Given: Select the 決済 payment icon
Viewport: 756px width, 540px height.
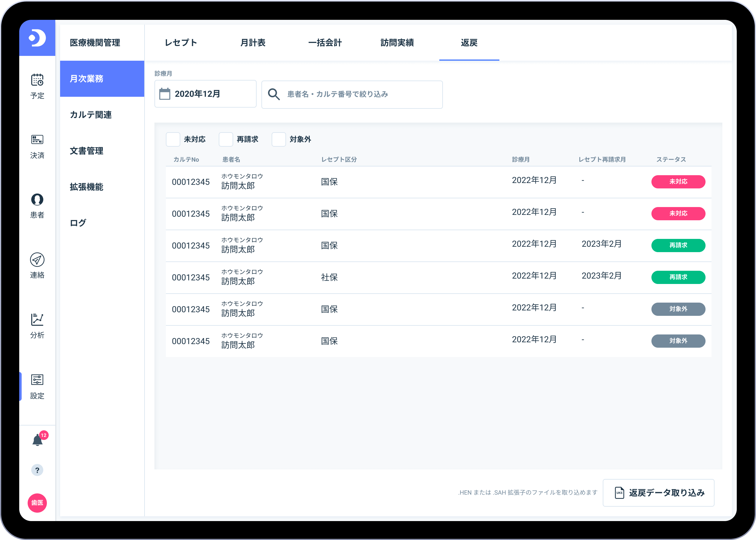Looking at the screenshot, I should (37, 146).
